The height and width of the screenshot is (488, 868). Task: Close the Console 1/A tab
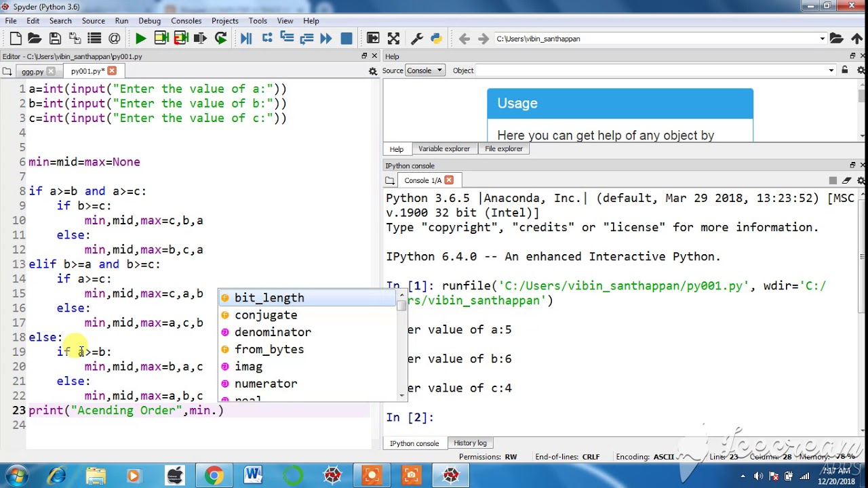click(449, 180)
